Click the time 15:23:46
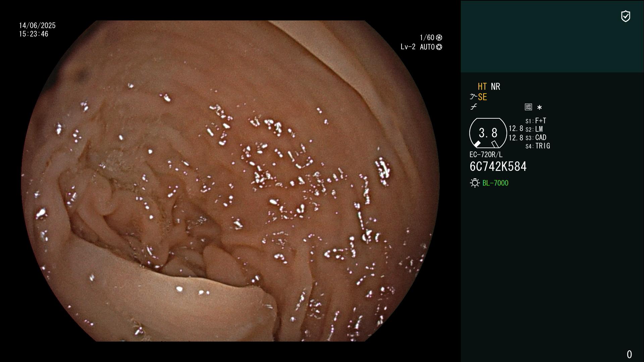Image resolution: width=644 pixels, height=362 pixels. tap(34, 34)
